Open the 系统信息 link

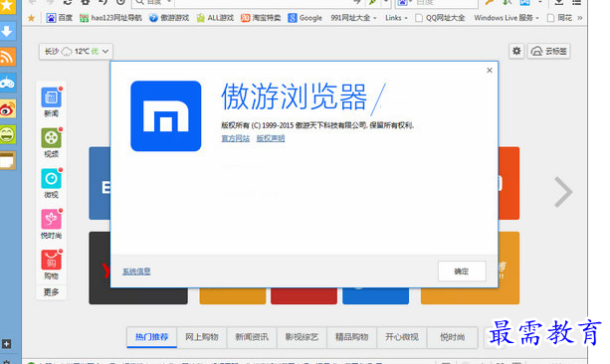pos(136,272)
